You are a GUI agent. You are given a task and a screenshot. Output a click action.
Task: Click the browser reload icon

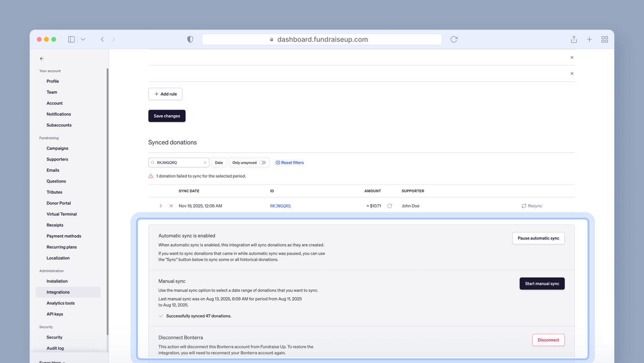454,39
